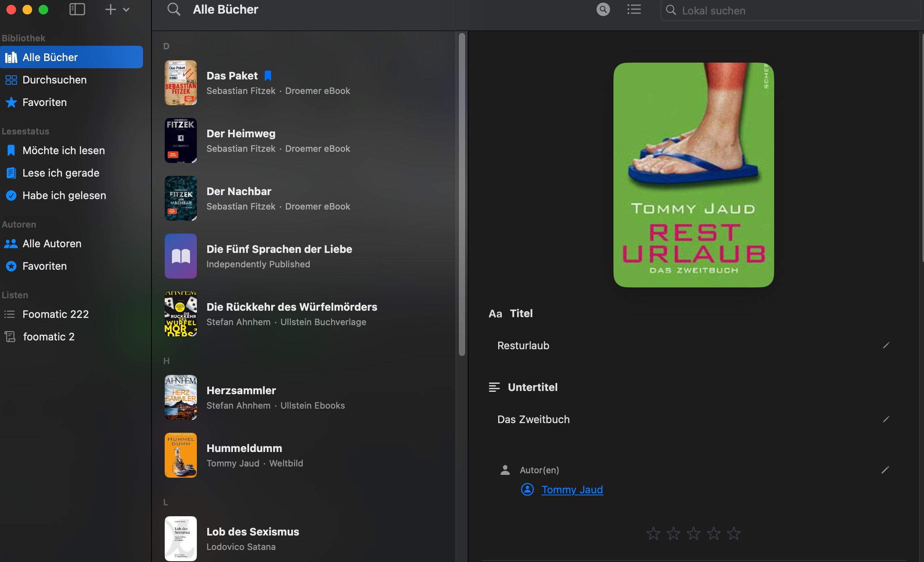Open the Foomatic 222 list
Image resolution: width=924 pixels, height=562 pixels.
point(55,314)
